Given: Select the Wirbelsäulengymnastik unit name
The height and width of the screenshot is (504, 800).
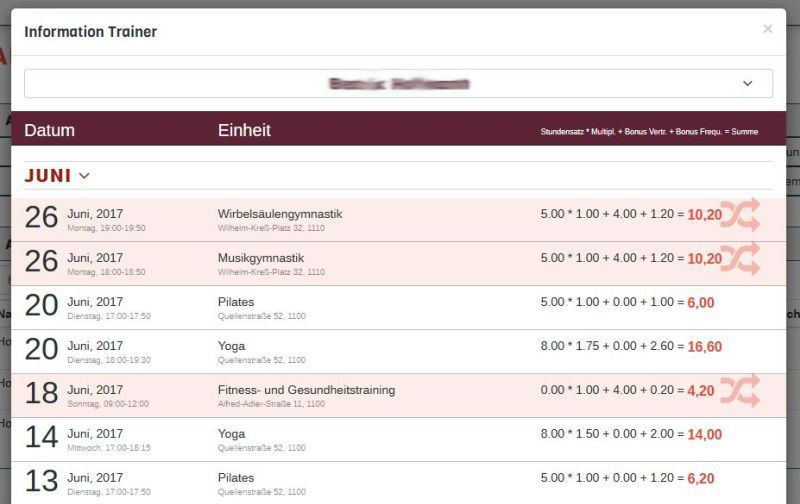Looking at the screenshot, I should 280,214.
